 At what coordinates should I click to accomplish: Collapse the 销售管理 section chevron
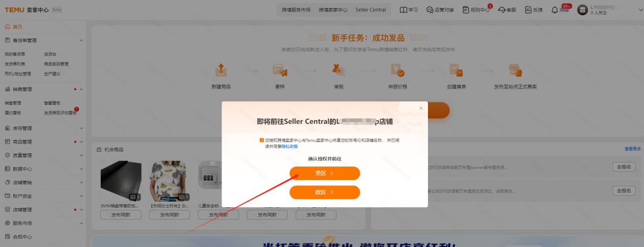[81, 89]
